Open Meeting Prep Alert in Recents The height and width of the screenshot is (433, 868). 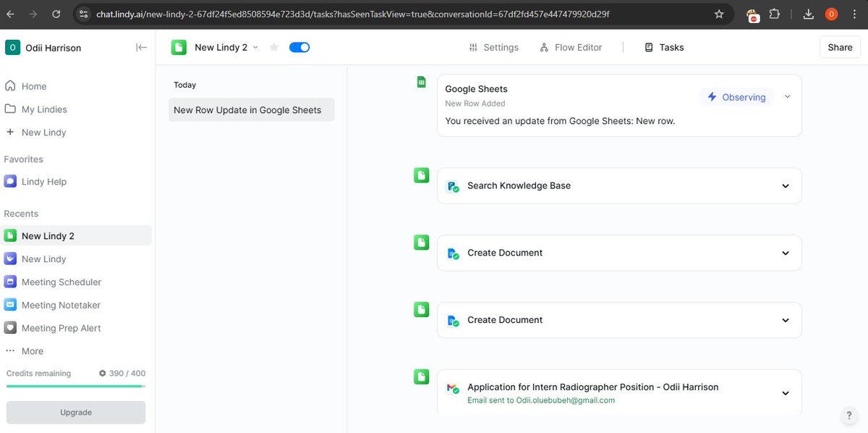tap(61, 328)
